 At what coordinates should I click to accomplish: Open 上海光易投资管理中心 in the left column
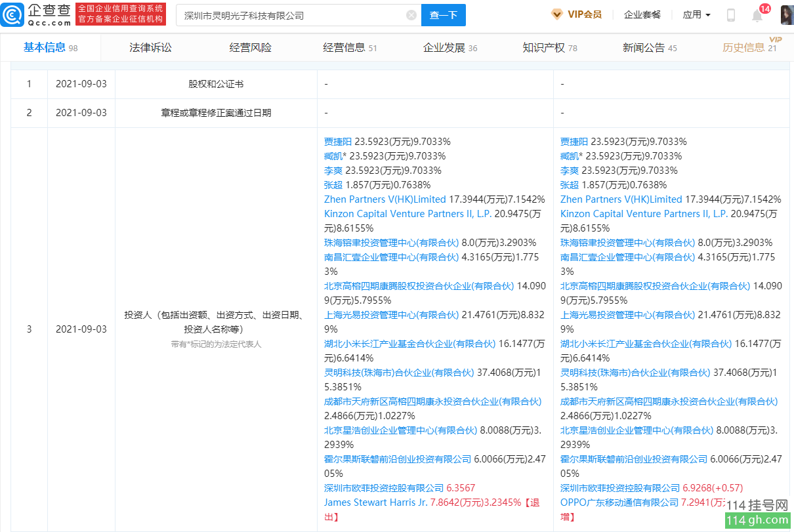[x=392, y=315]
